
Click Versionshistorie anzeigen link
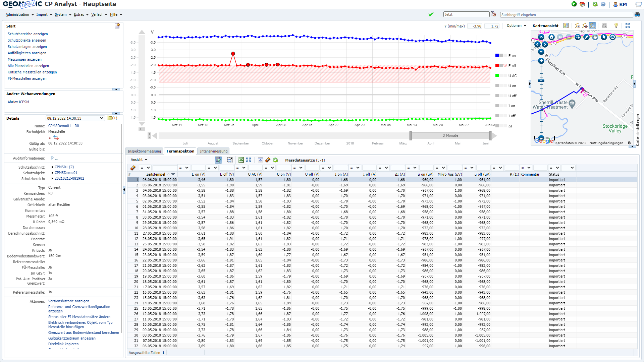point(68,301)
